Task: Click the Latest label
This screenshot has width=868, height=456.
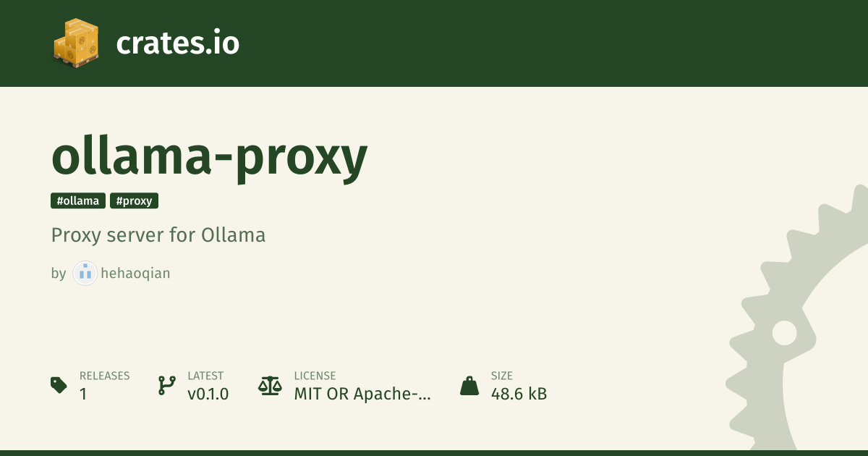Action: point(205,376)
